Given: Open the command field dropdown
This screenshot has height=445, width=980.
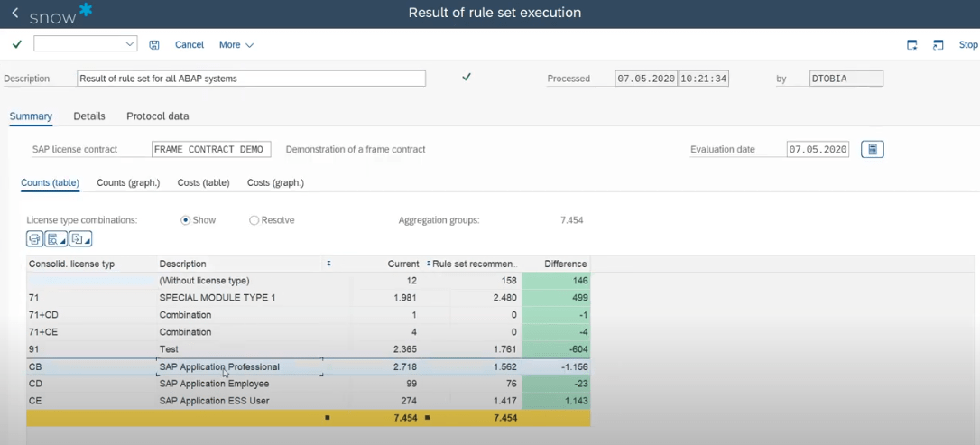Looking at the screenshot, I should click(130, 43).
